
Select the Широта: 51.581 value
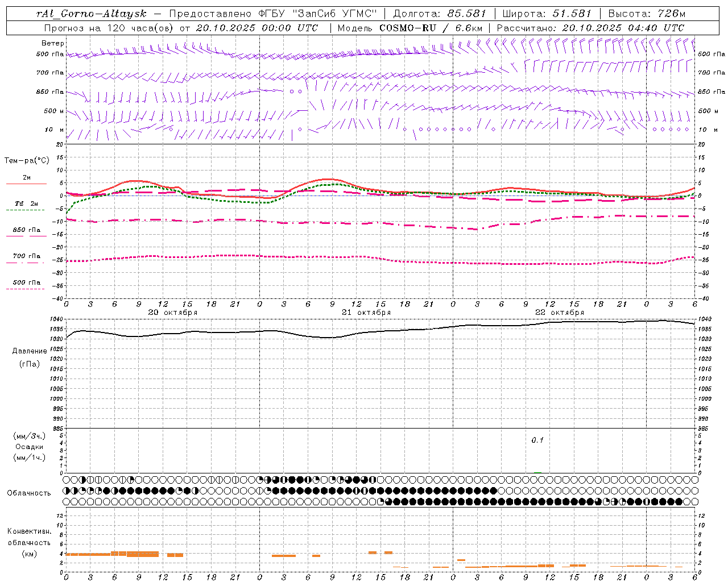coord(547,13)
